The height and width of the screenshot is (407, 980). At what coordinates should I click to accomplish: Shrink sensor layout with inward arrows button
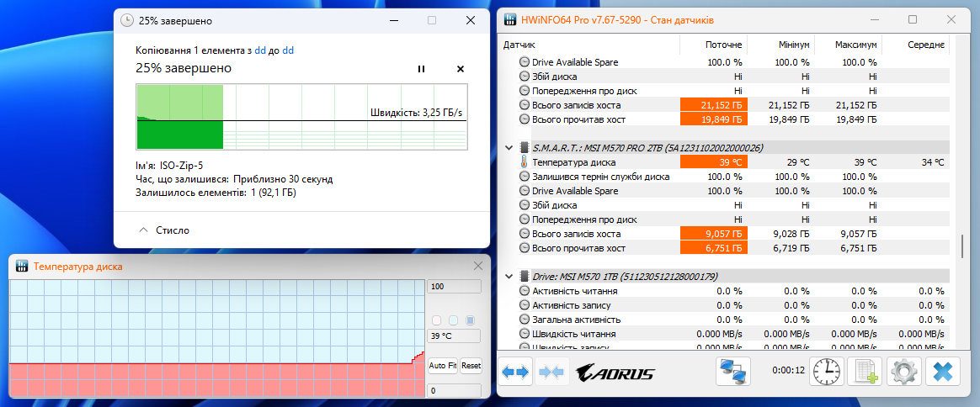(x=551, y=372)
